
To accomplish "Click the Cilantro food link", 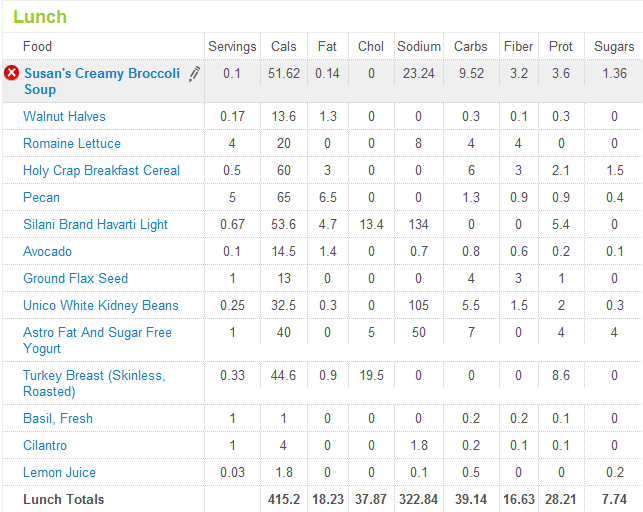I will (46, 445).
